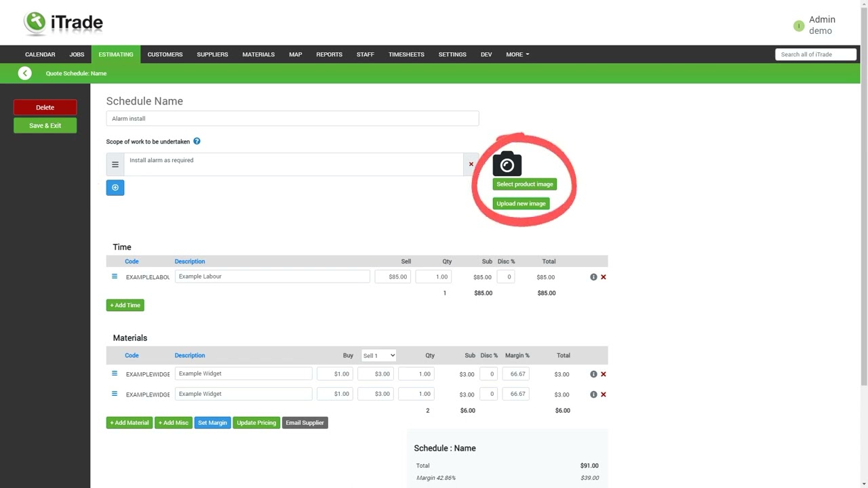Open the Staff page
The image size is (868, 488).
tap(366, 54)
